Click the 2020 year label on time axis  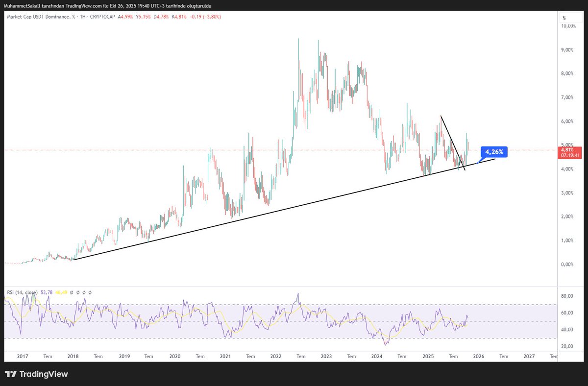[175, 357]
